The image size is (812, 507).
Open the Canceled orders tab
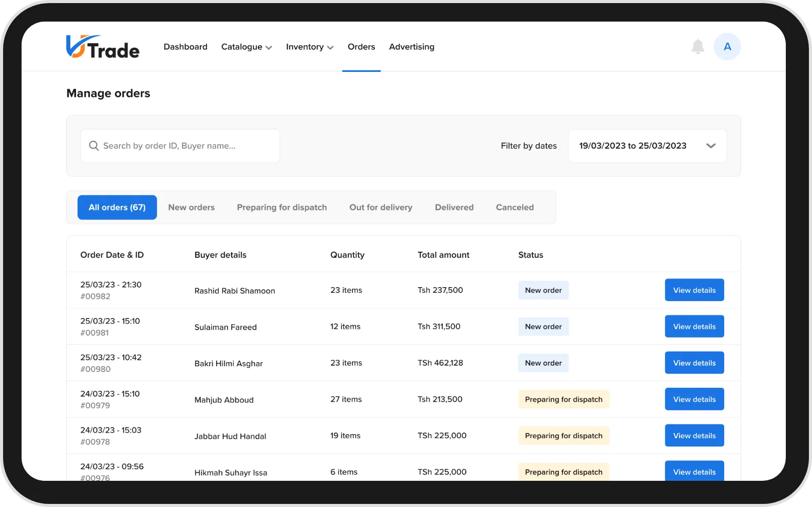tap(515, 208)
